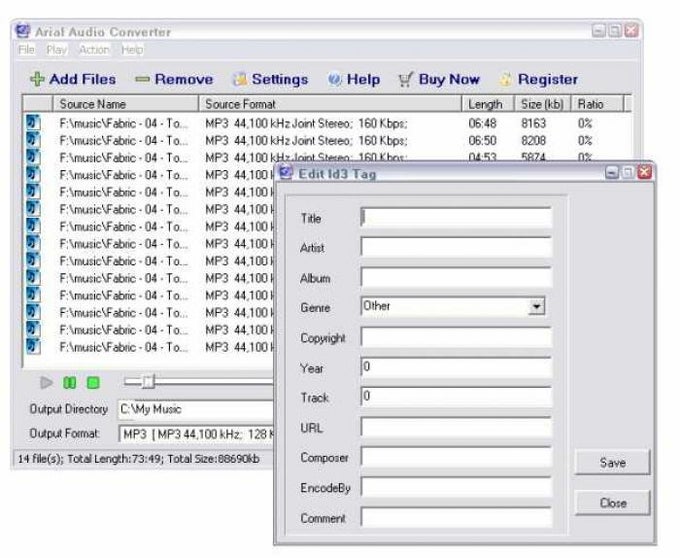Select the file row with length 06:50
This screenshot has width=680, height=558.
(x=326, y=141)
